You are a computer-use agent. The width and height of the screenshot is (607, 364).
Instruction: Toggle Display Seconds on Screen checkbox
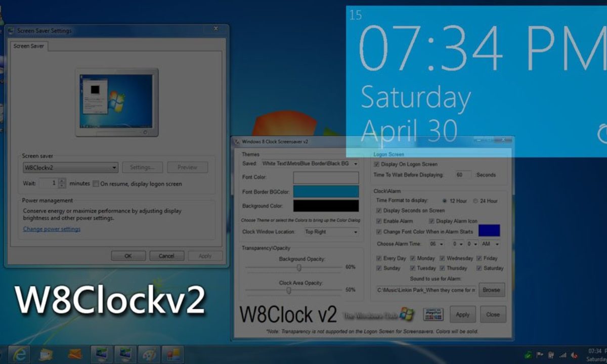pos(379,210)
